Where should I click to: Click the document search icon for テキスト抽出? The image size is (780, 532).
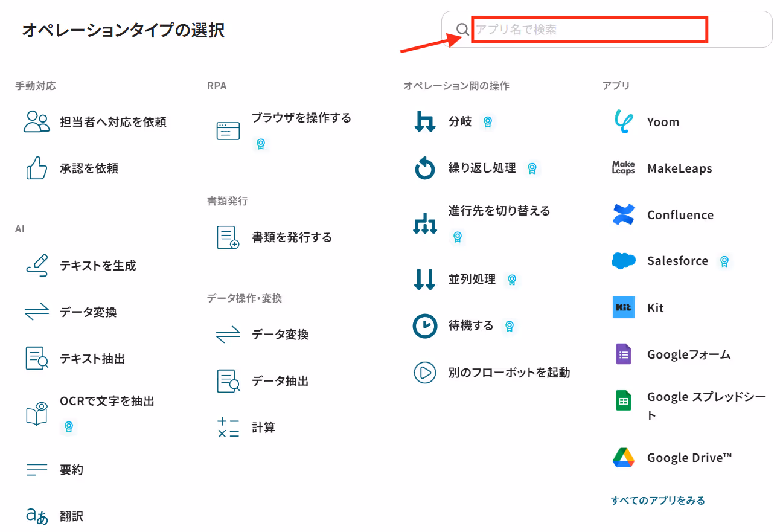click(x=37, y=358)
